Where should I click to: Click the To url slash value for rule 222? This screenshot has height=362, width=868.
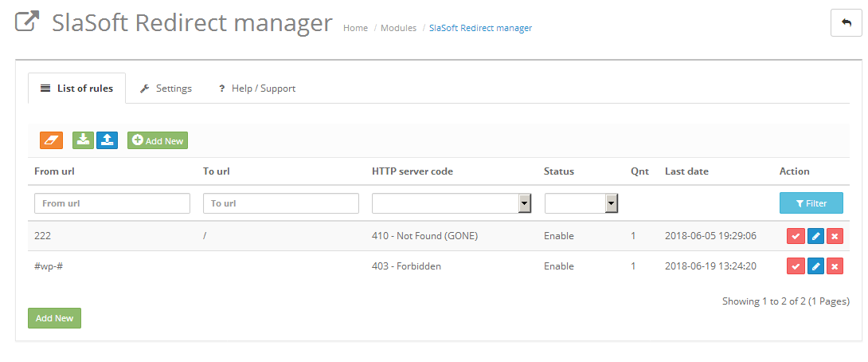click(x=205, y=236)
